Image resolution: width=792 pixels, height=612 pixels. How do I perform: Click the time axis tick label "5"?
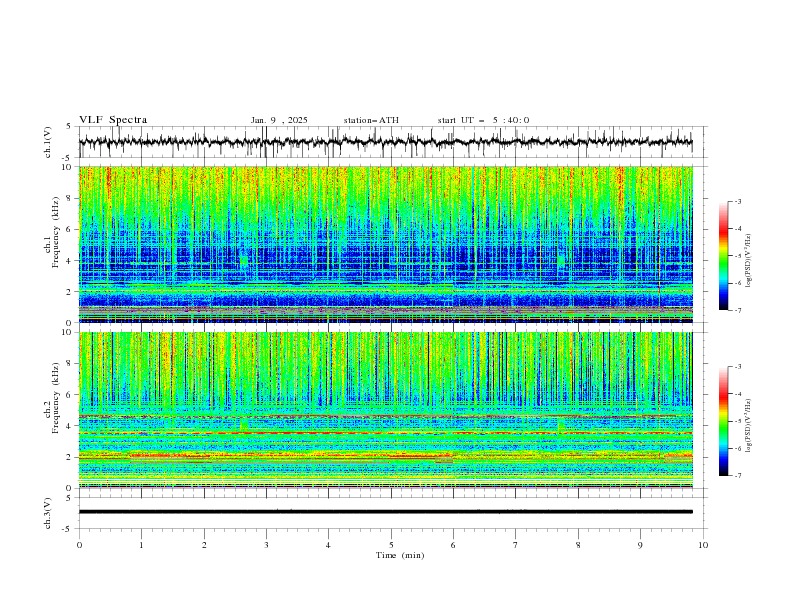click(391, 545)
